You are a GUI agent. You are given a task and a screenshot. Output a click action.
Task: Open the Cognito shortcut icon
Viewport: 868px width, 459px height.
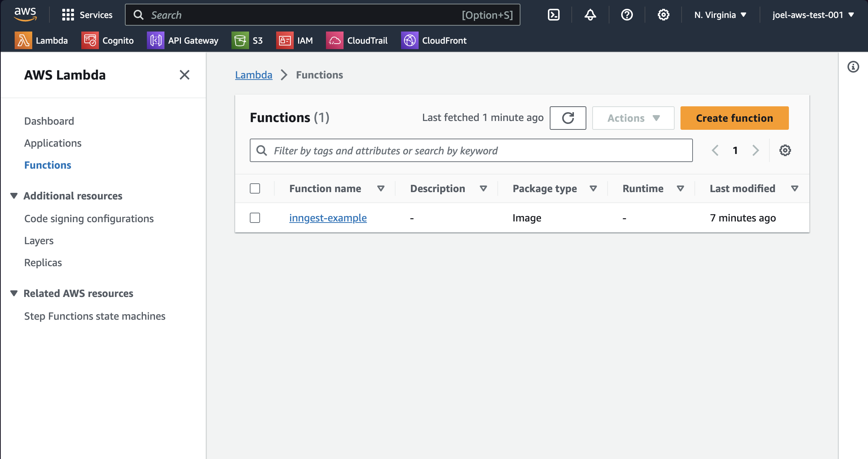point(90,40)
